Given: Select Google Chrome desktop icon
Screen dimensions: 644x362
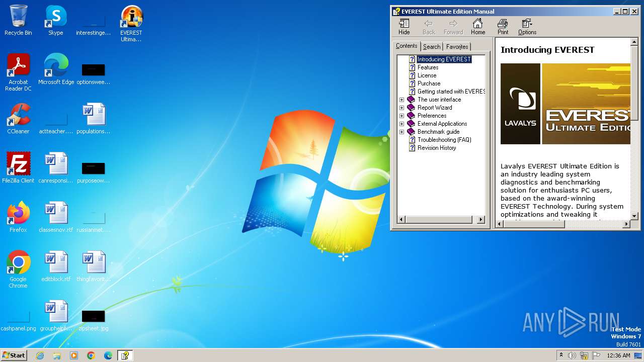Looking at the screenshot, I should [x=18, y=270].
